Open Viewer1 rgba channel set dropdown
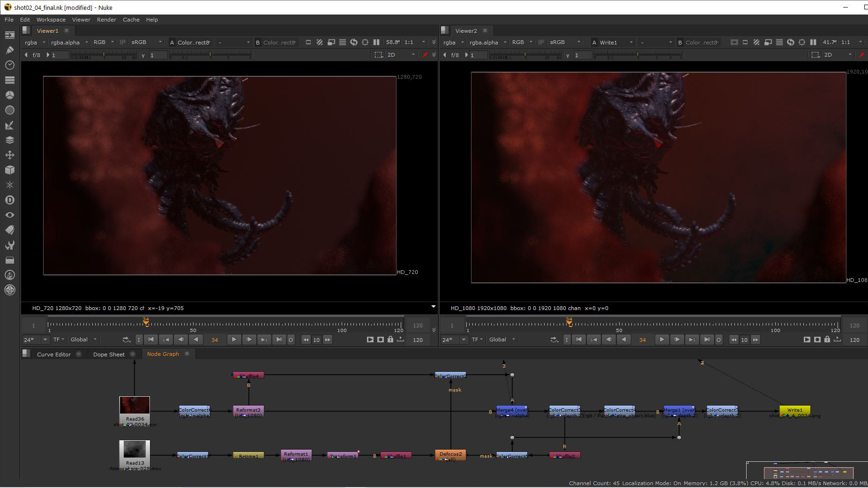868x488 pixels. (x=35, y=42)
